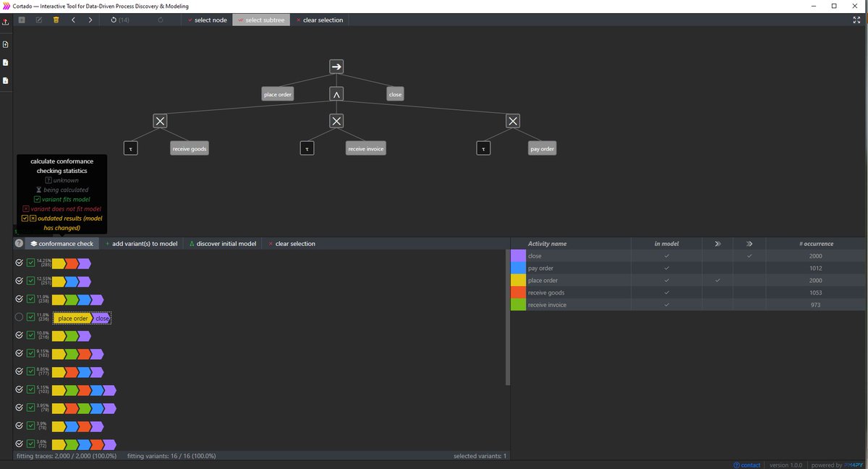Select the parallel operator node
Image resolution: width=868 pixels, height=469 pixels.
coord(336,94)
